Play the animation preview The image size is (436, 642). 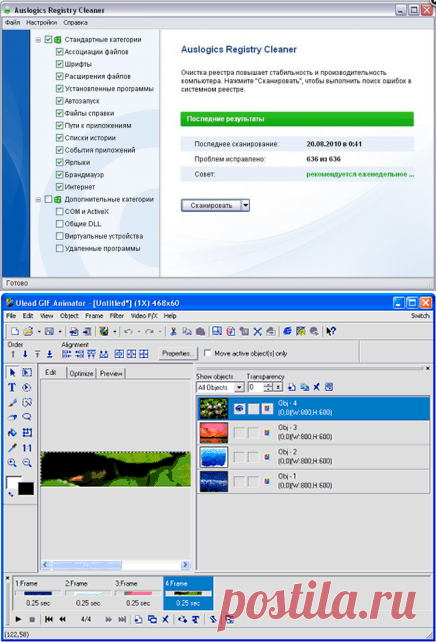coord(18,619)
